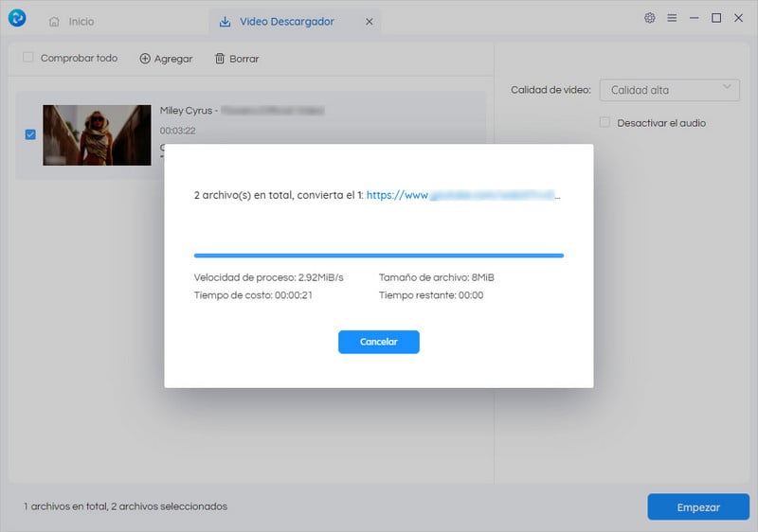Screen dimensions: 758x532
Task: Enable Desactivar el audio checkbox
Action: (x=605, y=122)
